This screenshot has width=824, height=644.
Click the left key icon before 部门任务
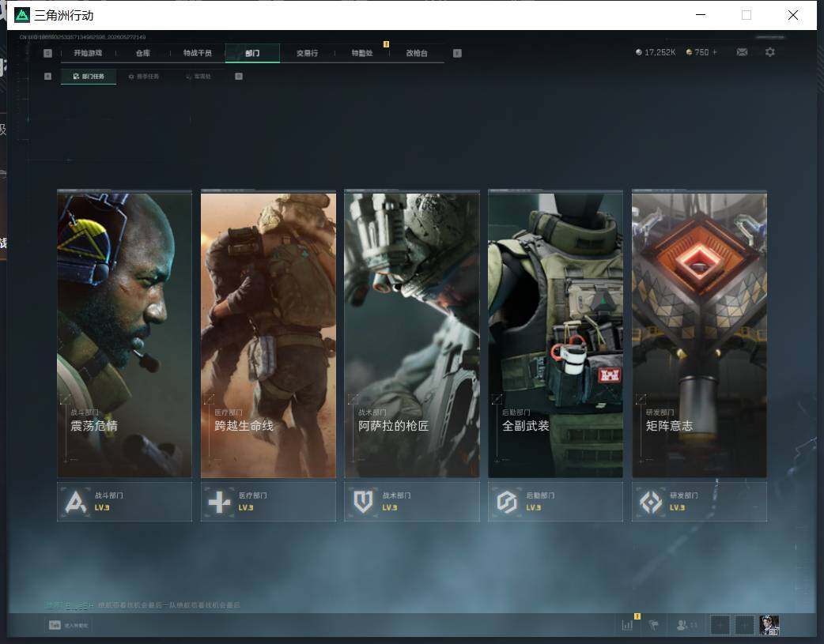[x=47, y=76]
